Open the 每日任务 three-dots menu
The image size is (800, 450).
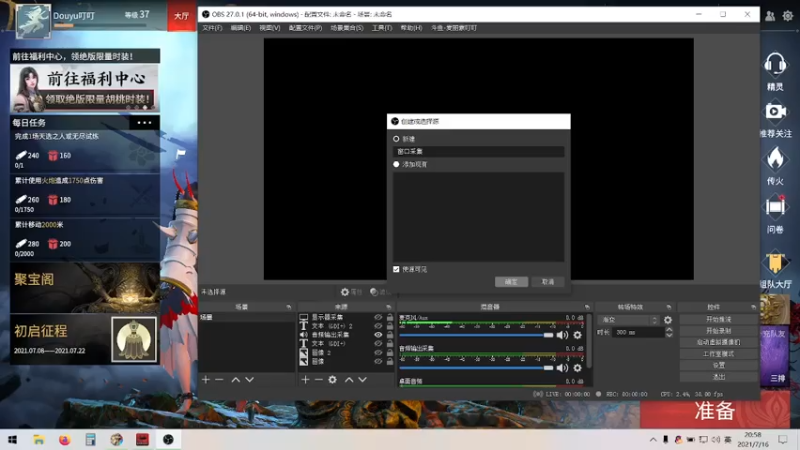point(144,123)
